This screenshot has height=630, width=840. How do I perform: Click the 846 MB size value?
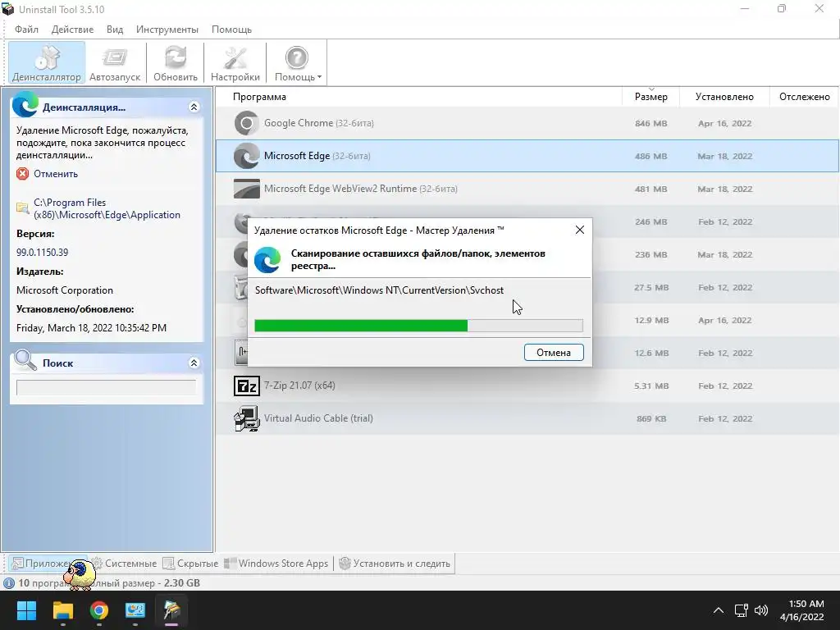(651, 123)
